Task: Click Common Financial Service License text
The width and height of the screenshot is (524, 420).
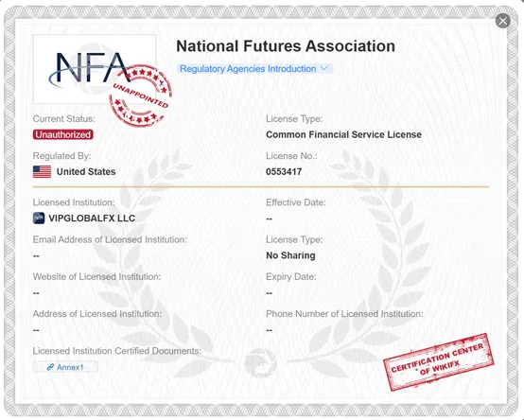Action: [343, 134]
